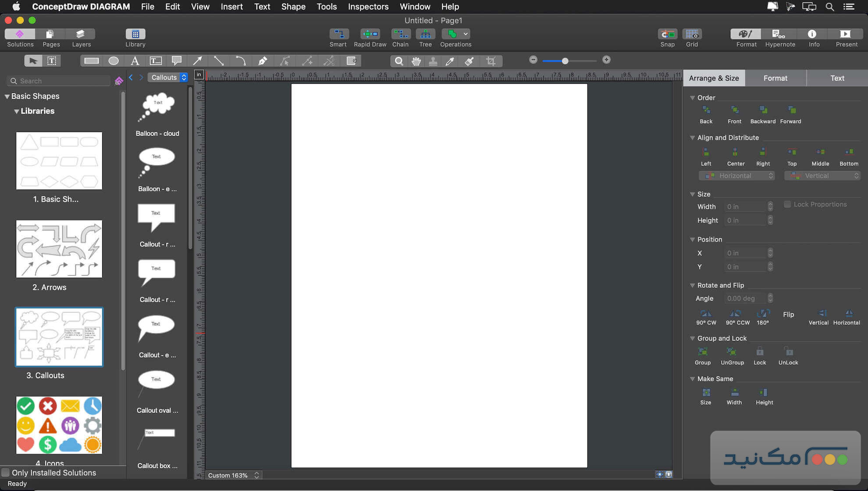The width and height of the screenshot is (868, 491).
Task: Activate the Zoom magnifier tool
Action: point(398,61)
